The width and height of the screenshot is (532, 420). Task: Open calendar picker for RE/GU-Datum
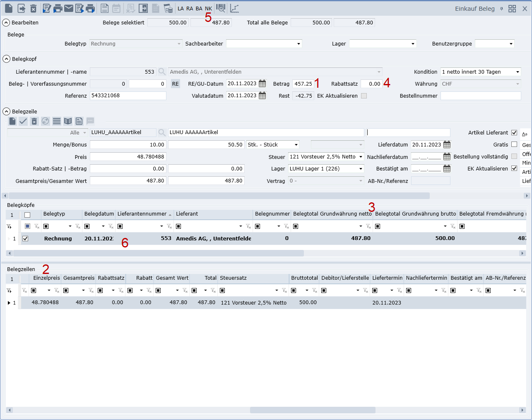pyautogui.click(x=262, y=84)
